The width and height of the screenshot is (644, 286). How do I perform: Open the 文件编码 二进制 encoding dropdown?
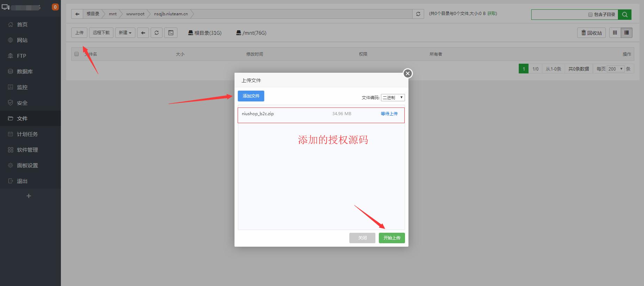[393, 97]
